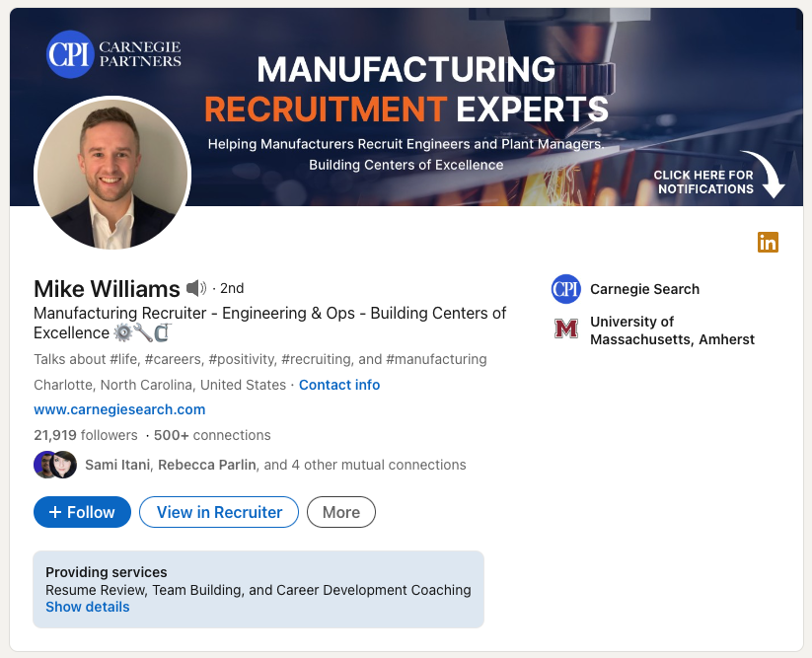Open the Carnegie Search company page

(644, 289)
